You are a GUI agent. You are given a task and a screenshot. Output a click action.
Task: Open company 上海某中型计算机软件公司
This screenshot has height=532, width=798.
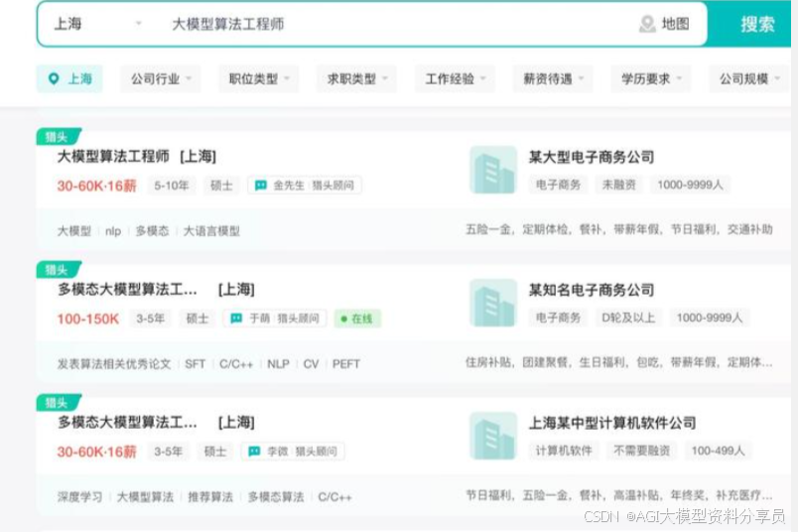(612, 423)
